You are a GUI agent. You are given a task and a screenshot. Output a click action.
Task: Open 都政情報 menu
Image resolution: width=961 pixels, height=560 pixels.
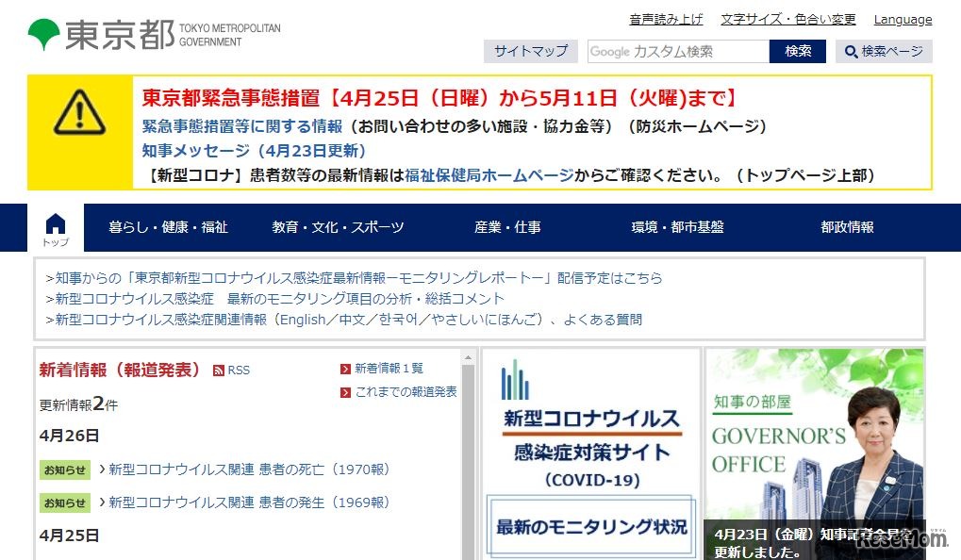coord(847,227)
